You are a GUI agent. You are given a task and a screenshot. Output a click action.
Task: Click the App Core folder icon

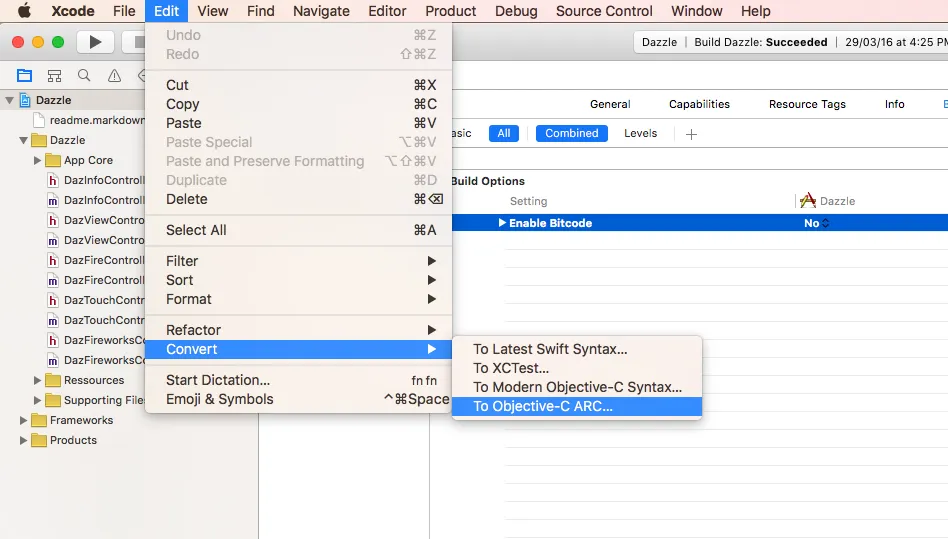tap(53, 160)
